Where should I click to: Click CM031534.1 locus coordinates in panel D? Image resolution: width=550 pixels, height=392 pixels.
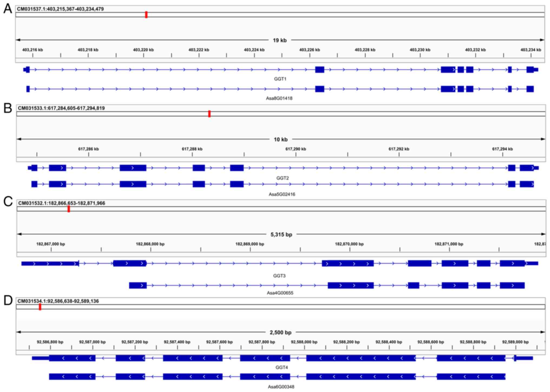(x=58, y=301)
